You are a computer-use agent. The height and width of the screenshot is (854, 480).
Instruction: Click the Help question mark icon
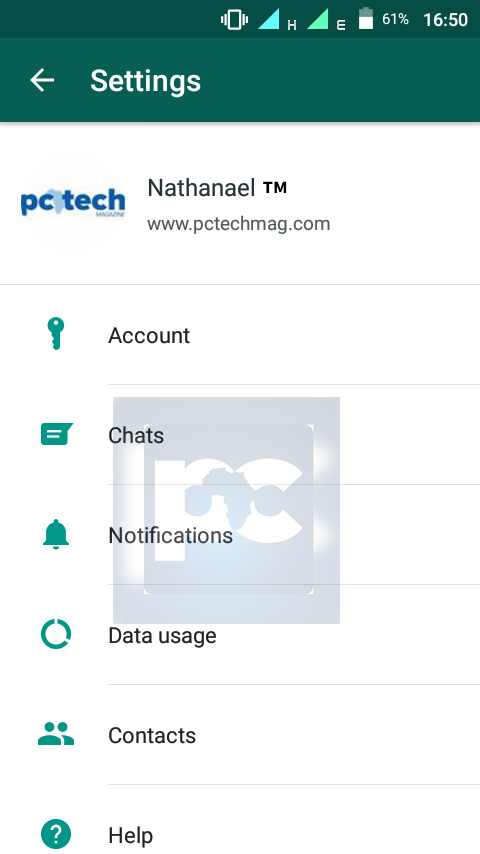click(x=56, y=834)
